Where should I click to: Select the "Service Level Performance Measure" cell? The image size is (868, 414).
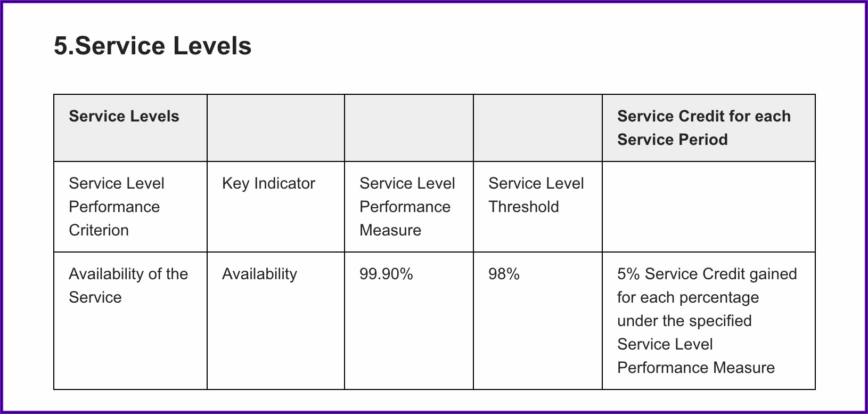click(x=407, y=207)
